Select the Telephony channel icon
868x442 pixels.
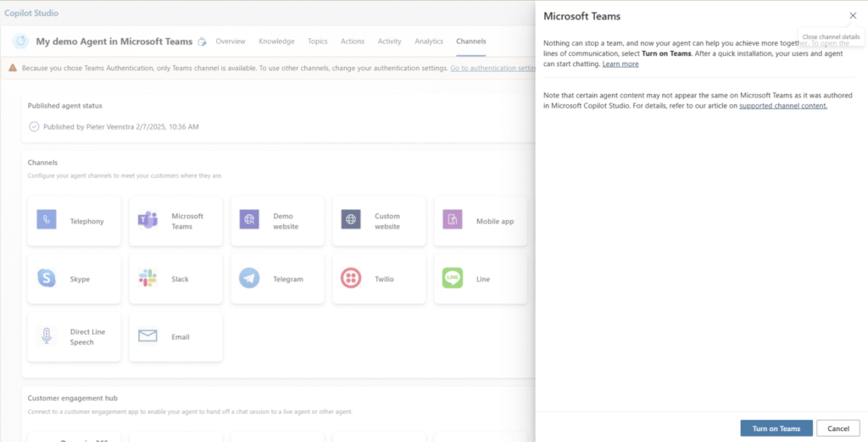[47, 219]
